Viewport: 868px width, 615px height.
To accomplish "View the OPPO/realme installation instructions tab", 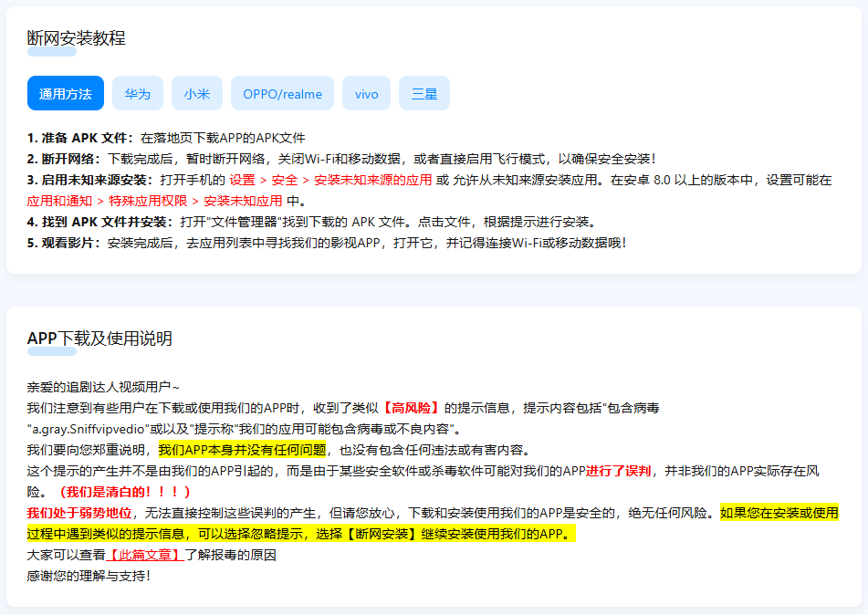I will [x=284, y=93].
